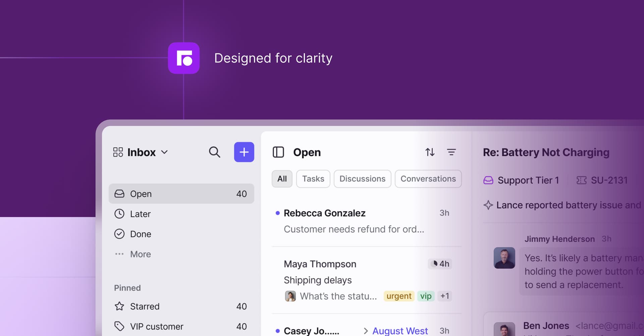
Task: Expand the chevron before August West
Action: (365, 331)
